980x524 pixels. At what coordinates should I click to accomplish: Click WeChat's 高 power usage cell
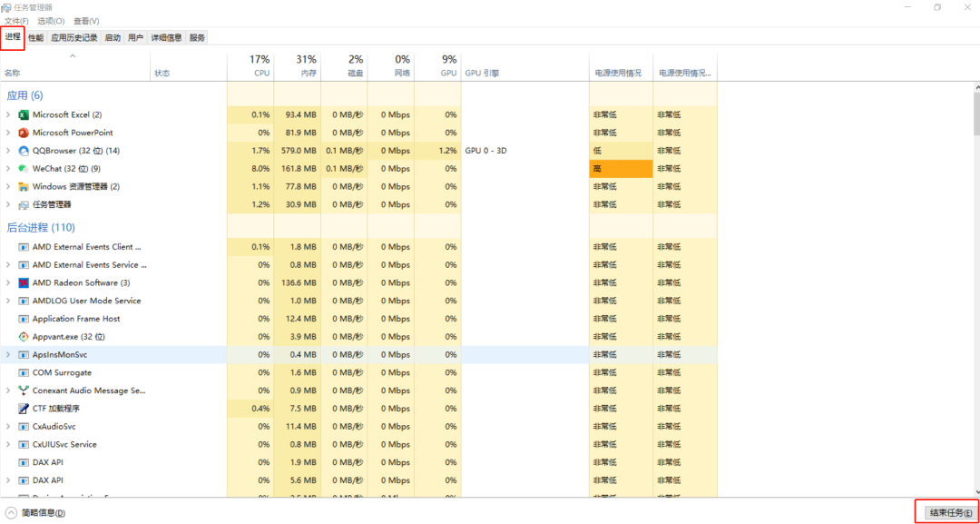point(621,169)
